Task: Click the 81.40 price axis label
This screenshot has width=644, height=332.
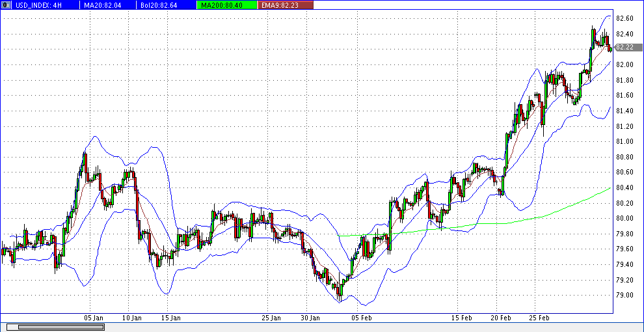Action: point(624,111)
